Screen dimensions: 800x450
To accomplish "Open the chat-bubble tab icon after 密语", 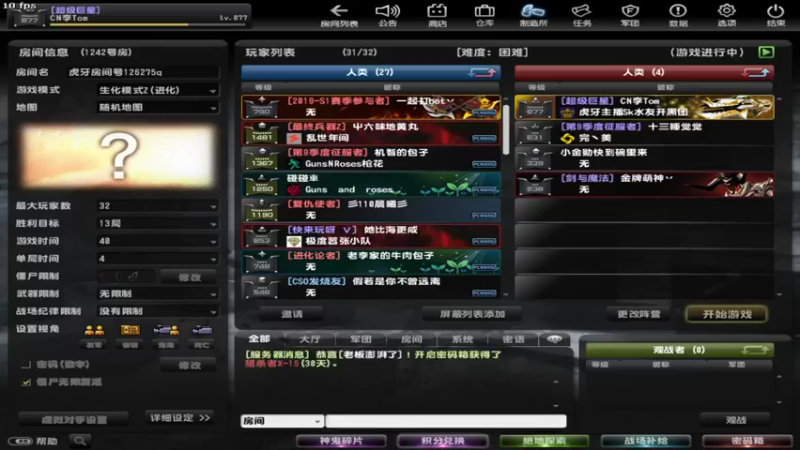I will [555, 339].
